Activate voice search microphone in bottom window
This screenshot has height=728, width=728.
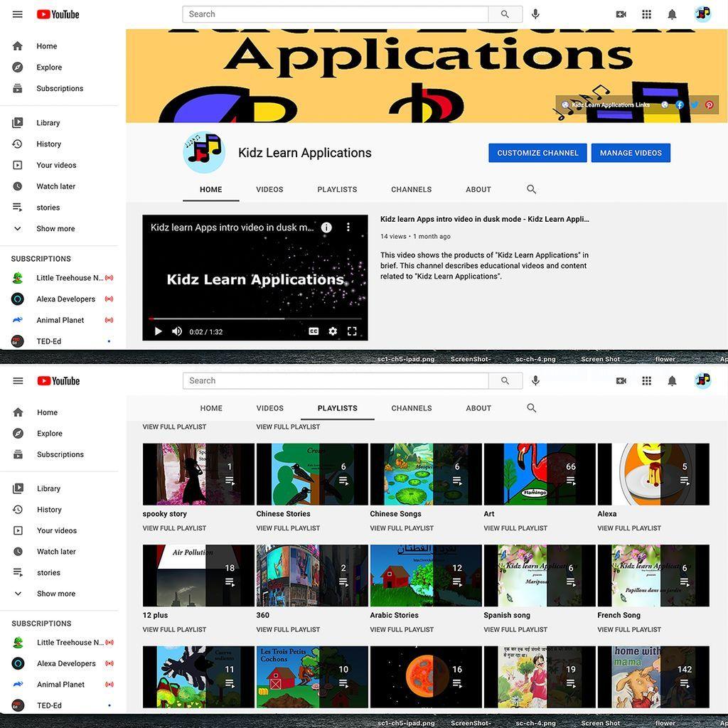(535, 381)
